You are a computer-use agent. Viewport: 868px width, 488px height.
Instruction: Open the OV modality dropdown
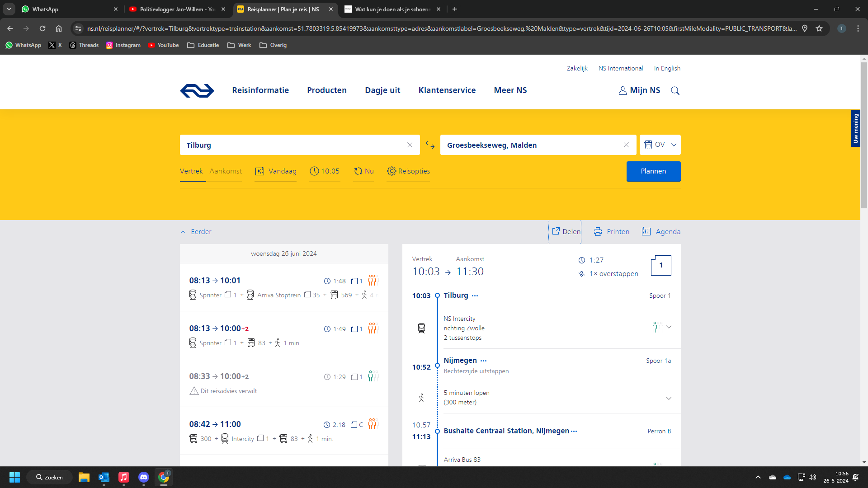pyautogui.click(x=660, y=145)
